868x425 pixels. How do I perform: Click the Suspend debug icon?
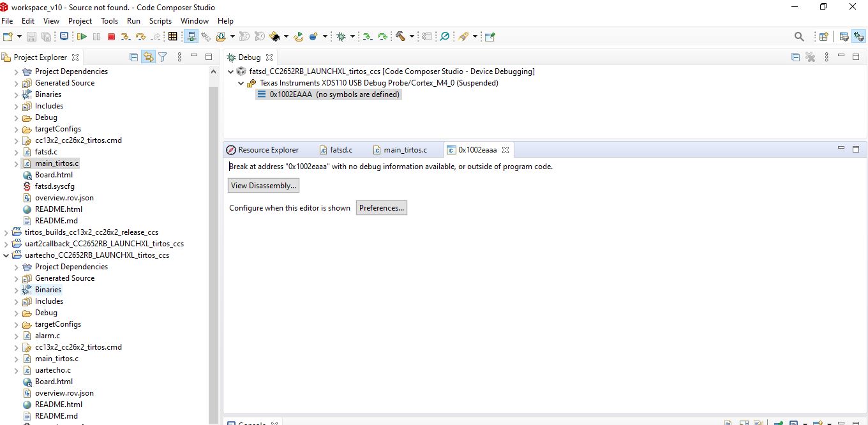[97, 36]
